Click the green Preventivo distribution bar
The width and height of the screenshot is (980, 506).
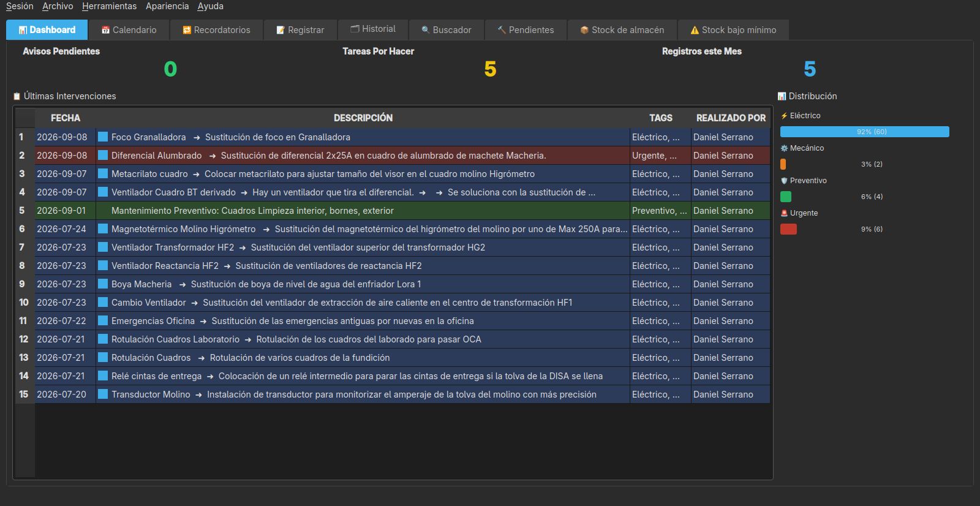point(786,197)
